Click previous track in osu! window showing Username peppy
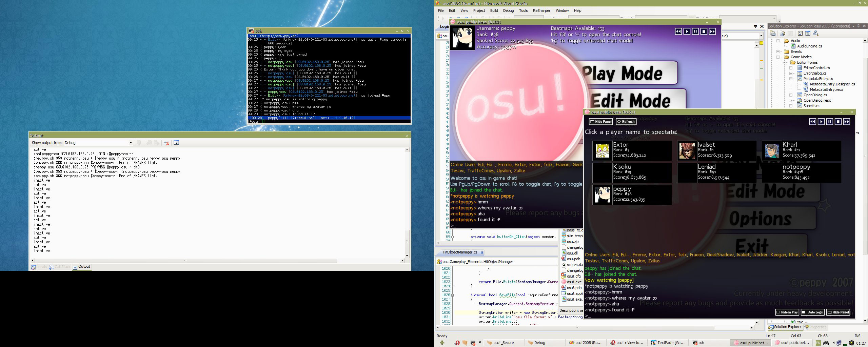Image resolution: width=868 pixels, height=347 pixels. point(678,32)
